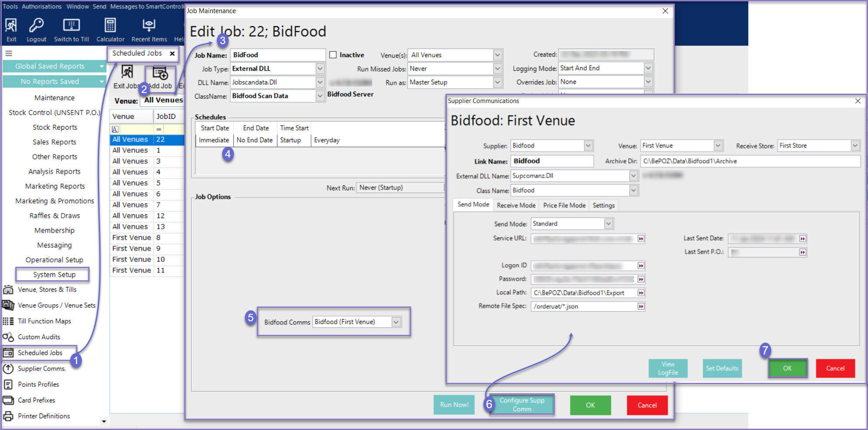Click the Remote File Spec arrow button
868x430 pixels.
point(641,306)
